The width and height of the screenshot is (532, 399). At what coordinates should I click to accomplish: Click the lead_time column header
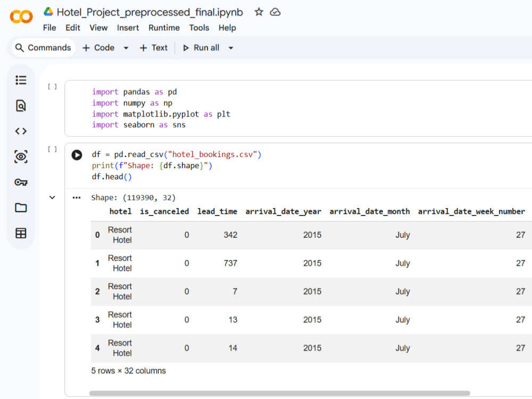tap(217, 211)
